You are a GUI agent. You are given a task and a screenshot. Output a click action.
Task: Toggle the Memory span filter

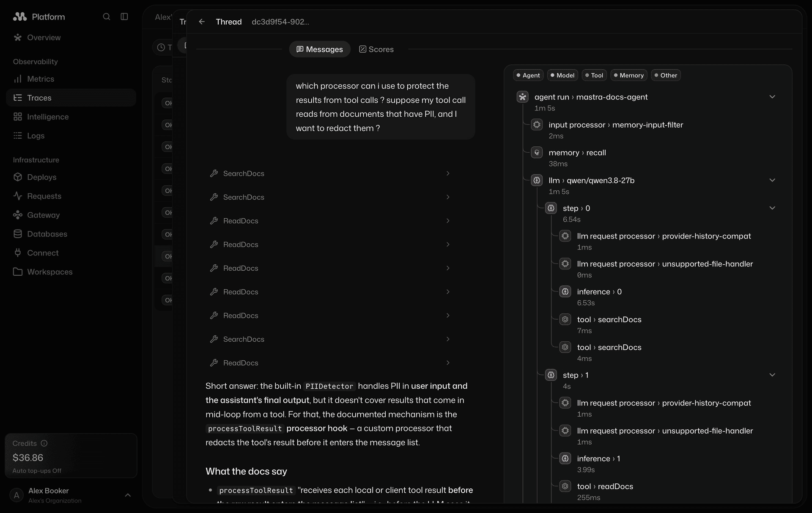(x=629, y=75)
